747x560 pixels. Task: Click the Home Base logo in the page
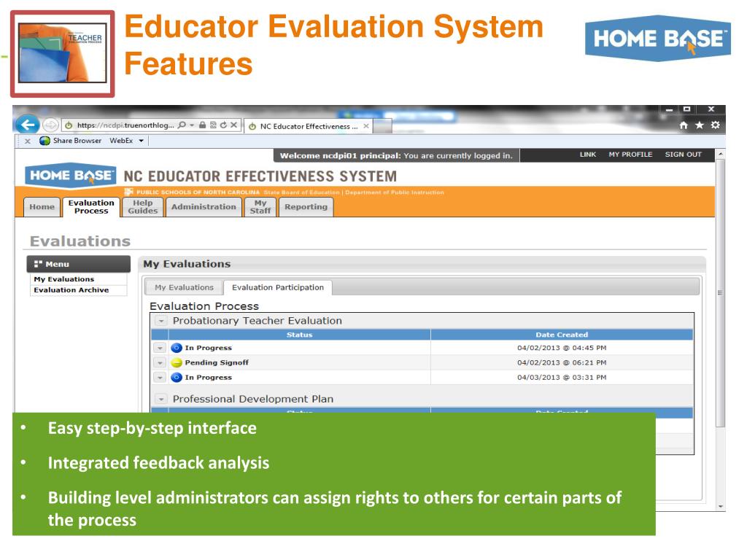pos(71,176)
